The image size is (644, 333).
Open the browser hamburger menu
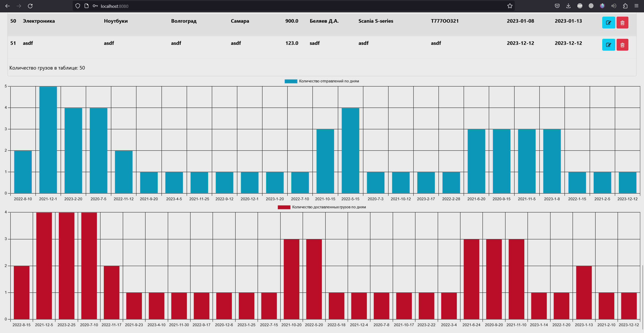(637, 6)
